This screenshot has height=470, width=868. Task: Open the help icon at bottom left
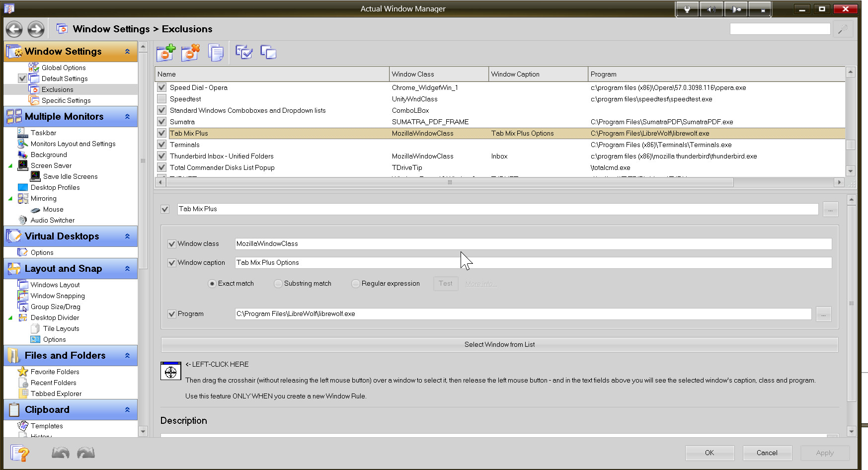point(20,453)
